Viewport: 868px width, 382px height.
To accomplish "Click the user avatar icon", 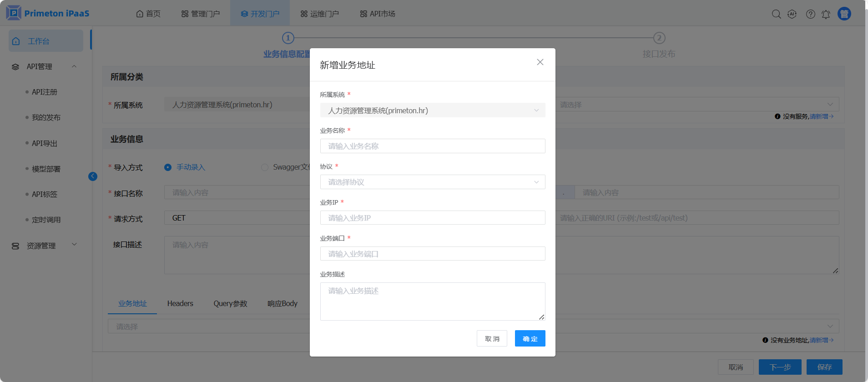I will (844, 14).
